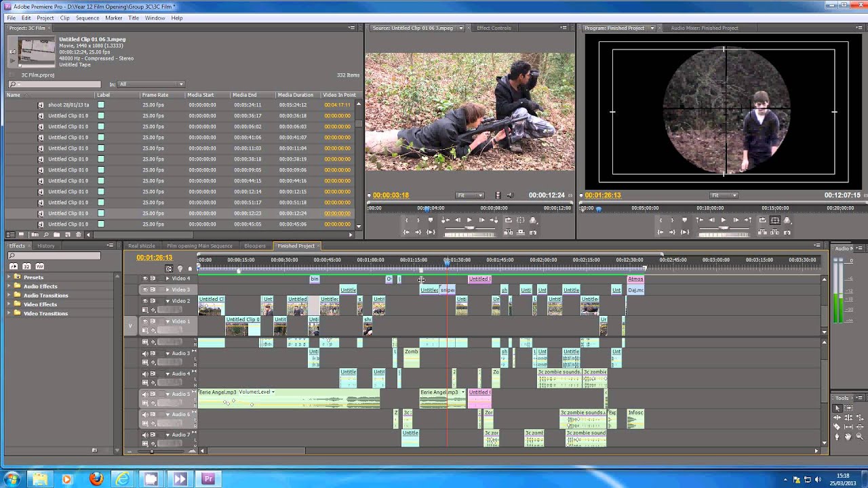Screen dimensions: 868x488
Task: Toggle 32-bit color effects filter
Action: tap(26, 266)
